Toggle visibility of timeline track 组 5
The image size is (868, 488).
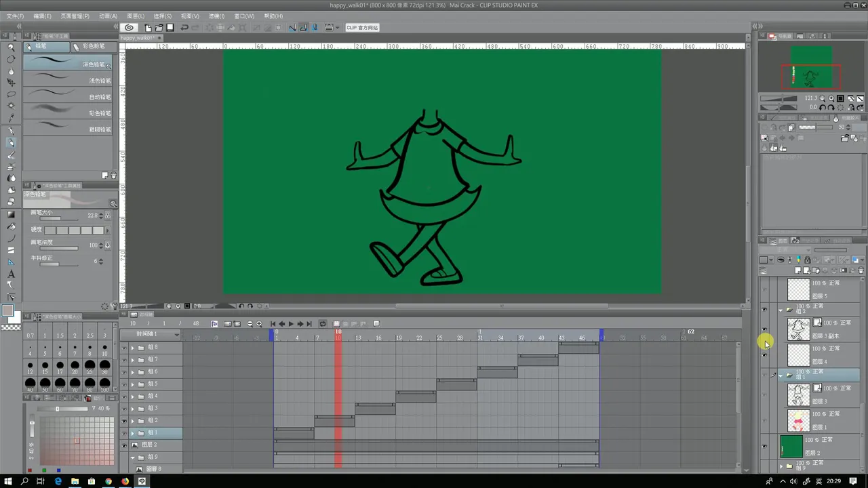(x=124, y=384)
